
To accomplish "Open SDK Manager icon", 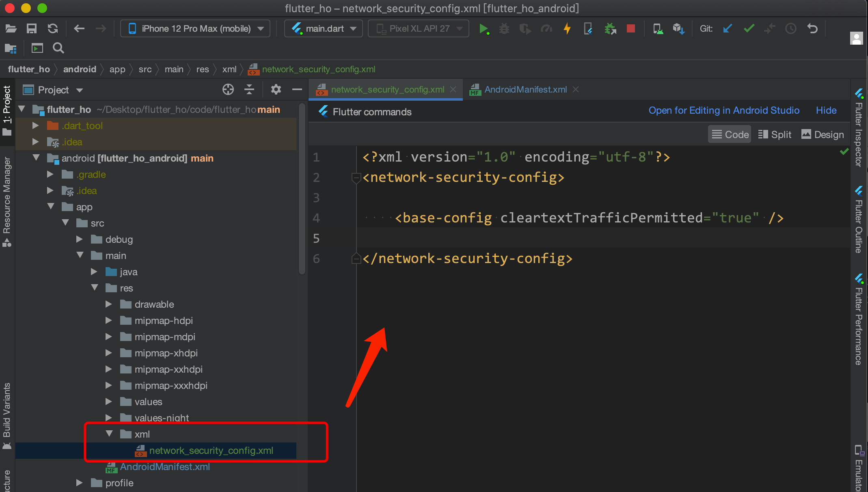I will click(678, 28).
